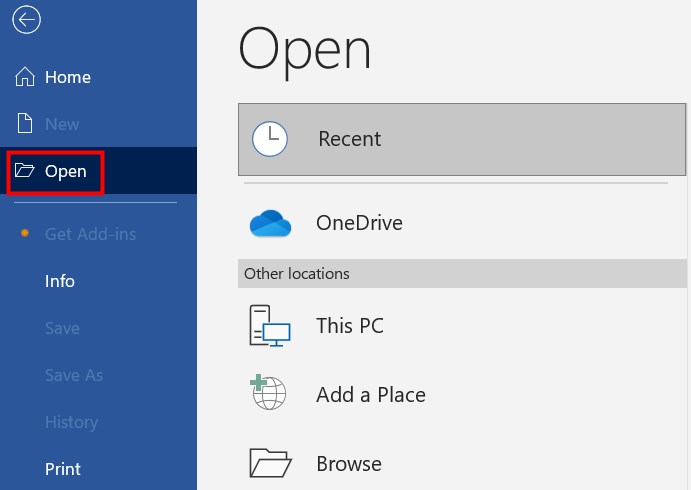Viewport: 691px width, 490px height.
Task: Select Print from the sidebar menu
Action: click(x=63, y=468)
